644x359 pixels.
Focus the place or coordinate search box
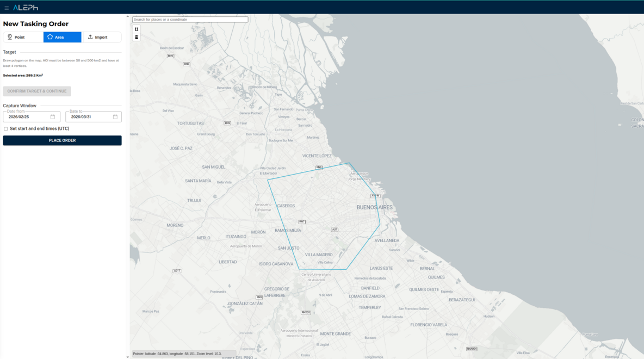[x=190, y=20]
